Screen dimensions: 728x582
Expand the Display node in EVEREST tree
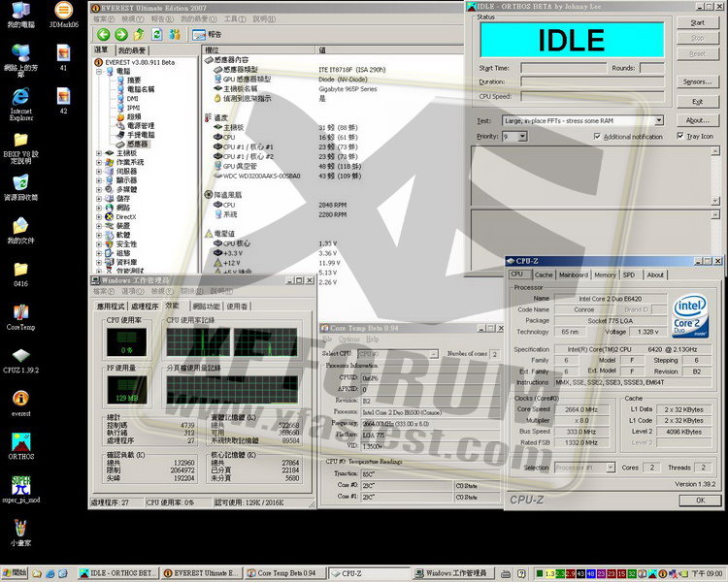[99, 180]
